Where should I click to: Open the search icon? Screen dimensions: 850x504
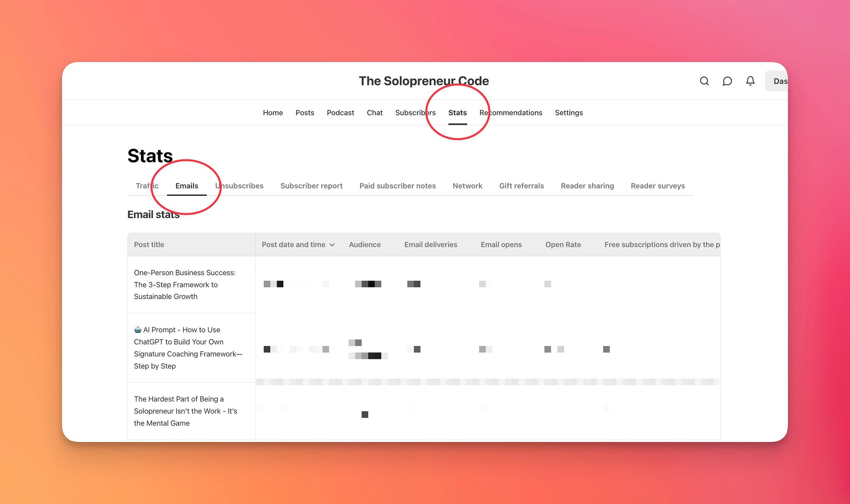(x=704, y=81)
